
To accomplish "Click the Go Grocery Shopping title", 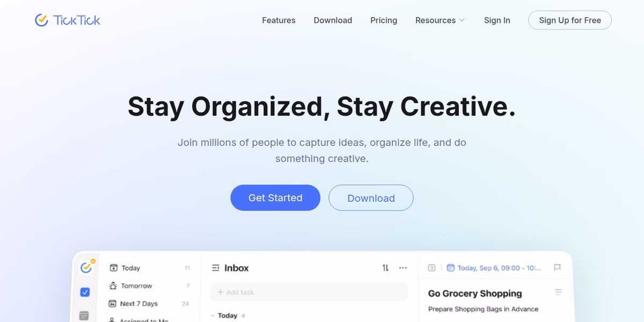I will click(475, 294).
